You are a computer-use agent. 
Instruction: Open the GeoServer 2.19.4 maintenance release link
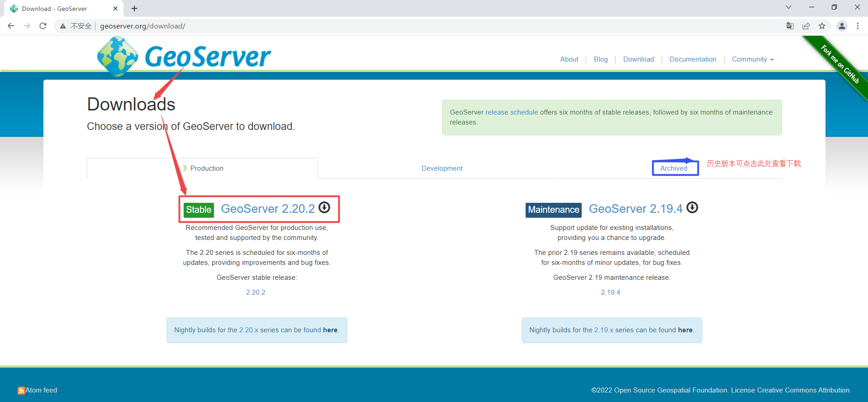click(636, 209)
